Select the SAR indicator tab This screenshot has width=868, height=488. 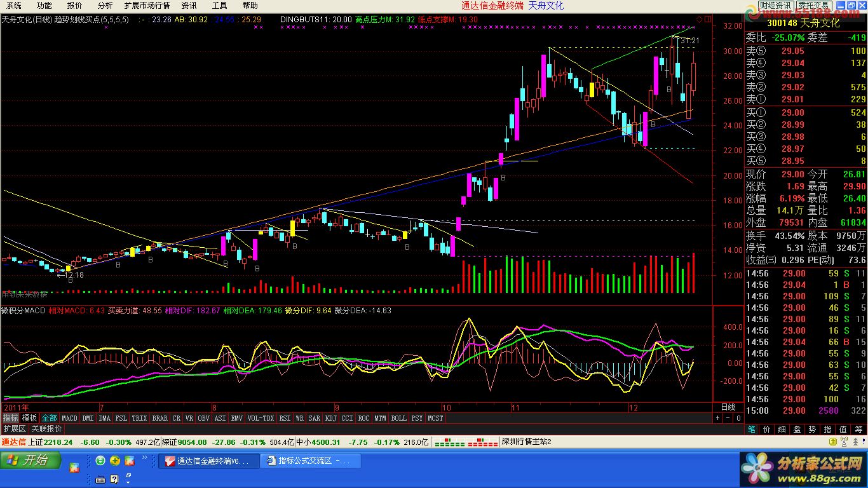tap(315, 418)
